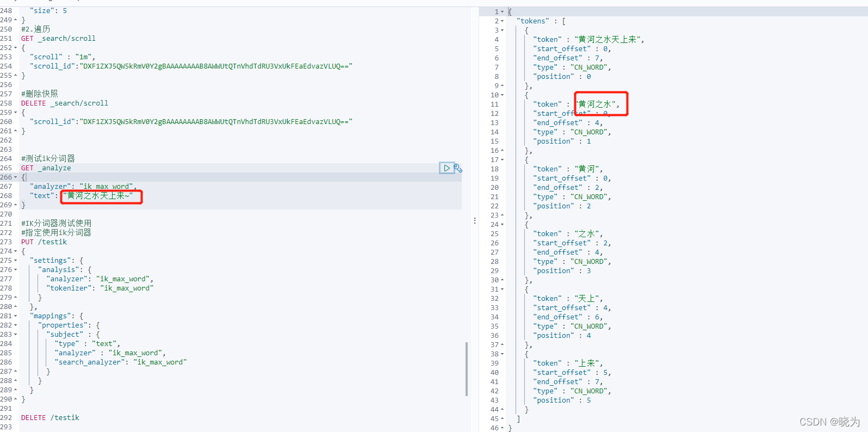Collapse the "analysis" block at line 276
This screenshot has width=868, height=432.
click(x=15, y=270)
